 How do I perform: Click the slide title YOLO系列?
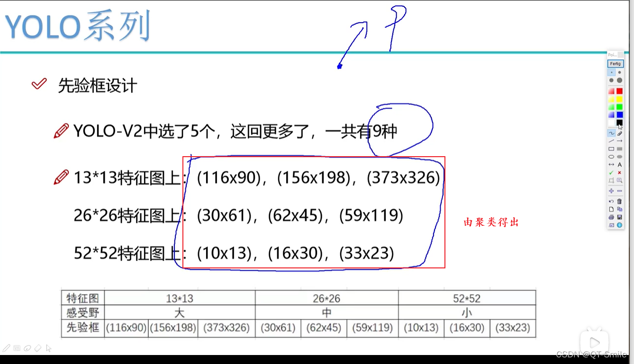tap(78, 26)
